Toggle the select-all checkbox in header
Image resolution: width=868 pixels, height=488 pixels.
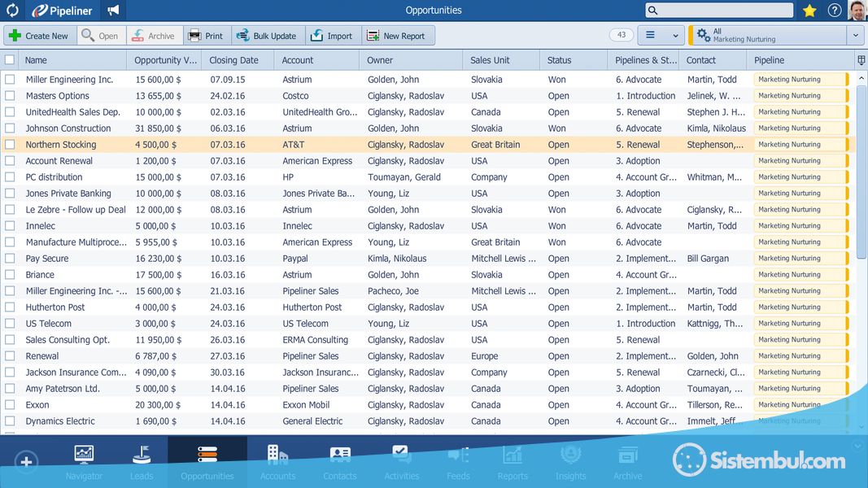(x=10, y=60)
